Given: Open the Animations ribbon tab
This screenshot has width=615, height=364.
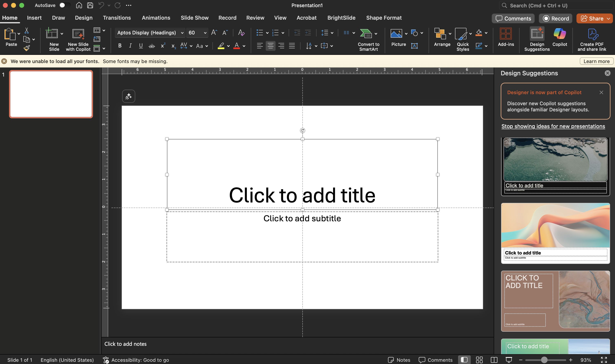Looking at the screenshot, I should pyautogui.click(x=156, y=18).
